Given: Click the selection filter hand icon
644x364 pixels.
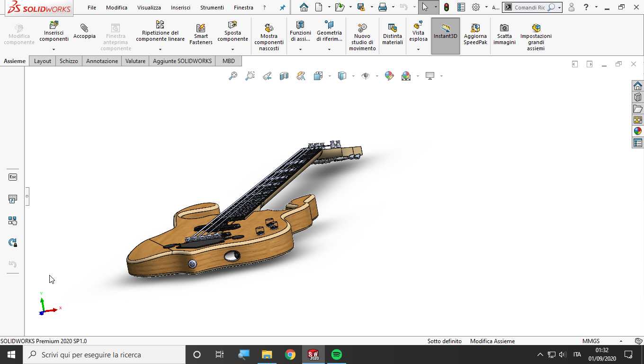Looking at the screenshot, I should pyautogui.click(x=13, y=220).
